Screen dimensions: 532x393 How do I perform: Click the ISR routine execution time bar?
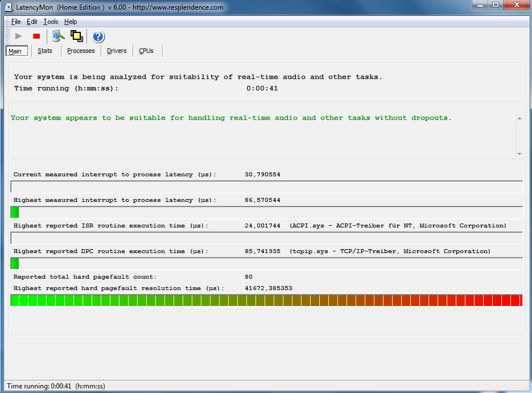(x=267, y=238)
